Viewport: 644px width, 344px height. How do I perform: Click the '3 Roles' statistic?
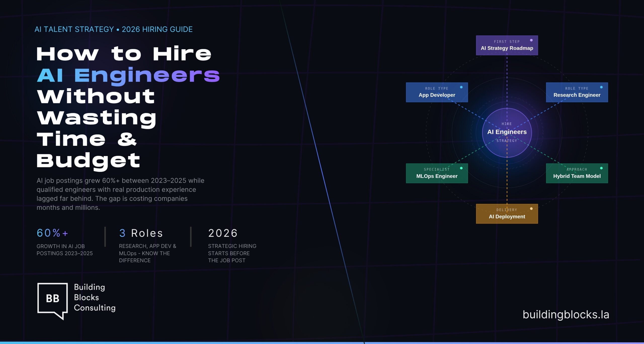141,233
